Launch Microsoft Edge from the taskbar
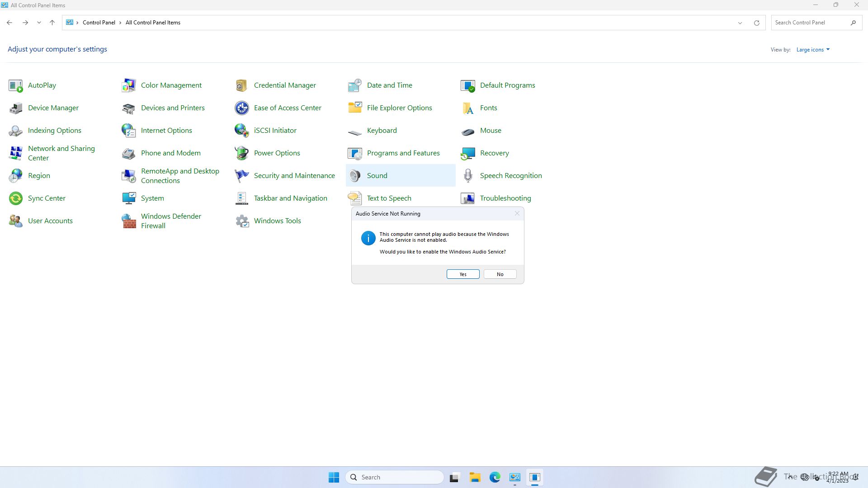Image resolution: width=868 pixels, height=488 pixels. (495, 477)
